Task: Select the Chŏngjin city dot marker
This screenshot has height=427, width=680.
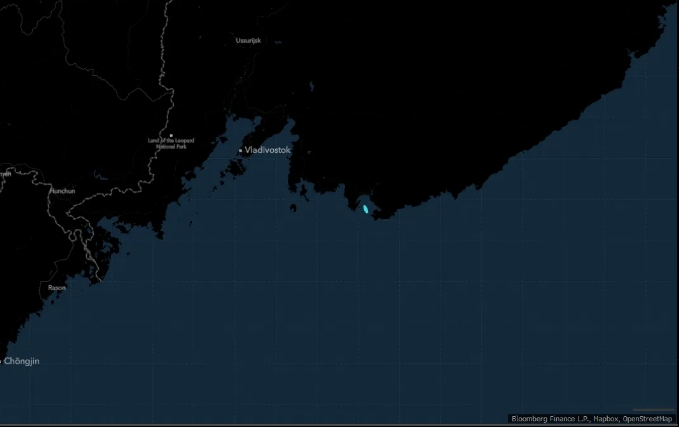Action: (3, 360)
